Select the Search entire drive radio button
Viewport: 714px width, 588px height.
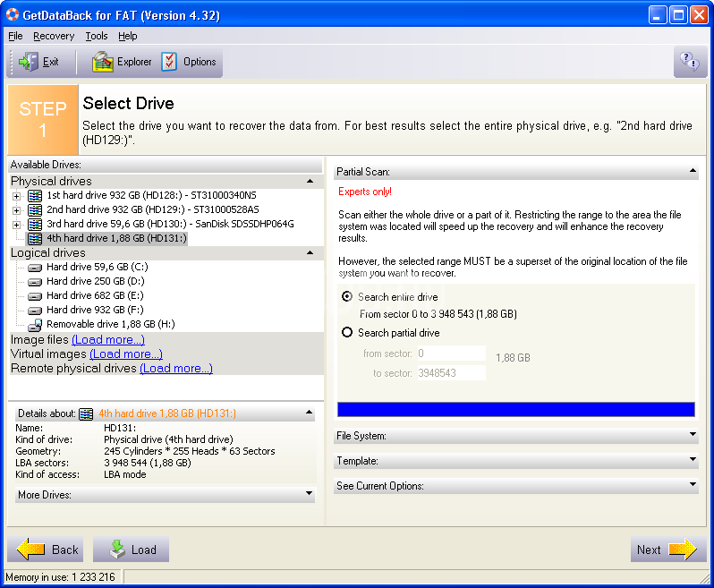(347, 297)
